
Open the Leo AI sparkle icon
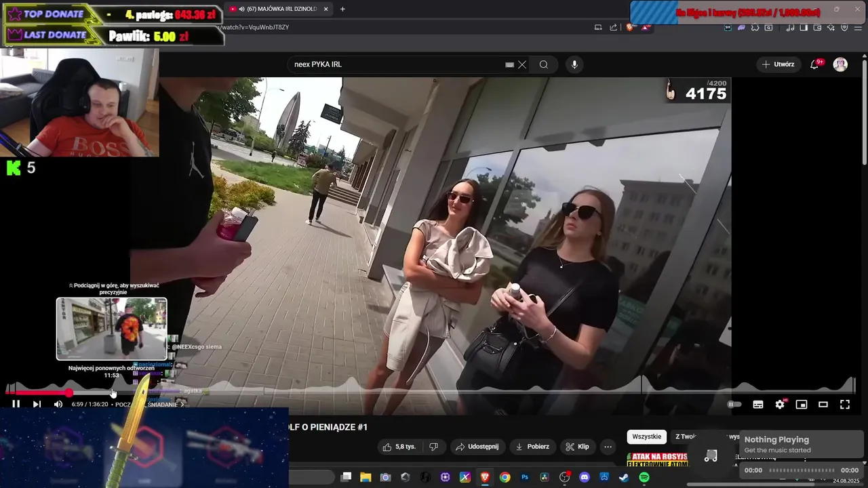point(831,27)
